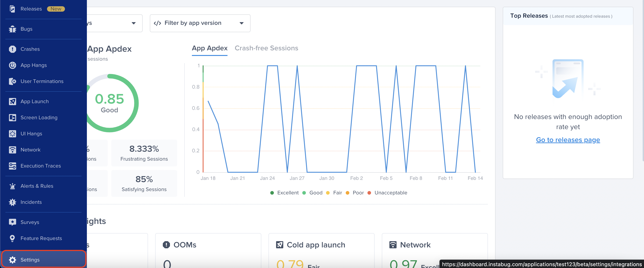Expand the Filter by app version dropdown

[200, 23]
